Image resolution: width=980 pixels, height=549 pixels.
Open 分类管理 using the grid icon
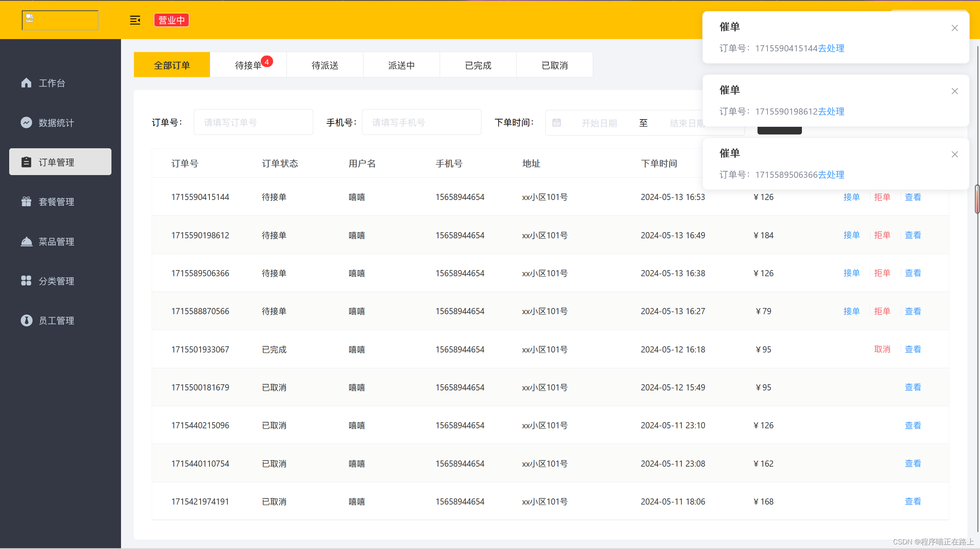point(26,280)
